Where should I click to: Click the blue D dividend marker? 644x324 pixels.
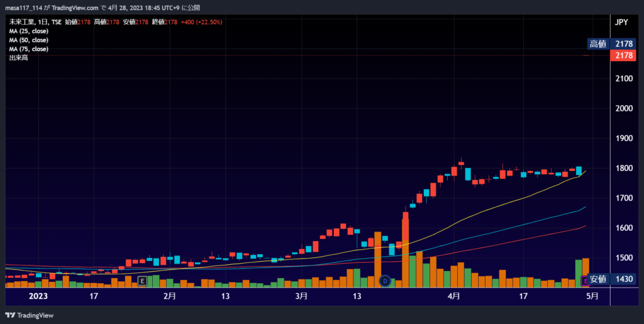pos(385,281)
